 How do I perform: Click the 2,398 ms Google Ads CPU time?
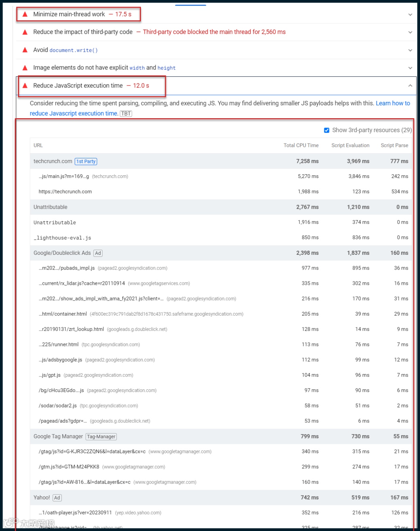click(307, 253)
